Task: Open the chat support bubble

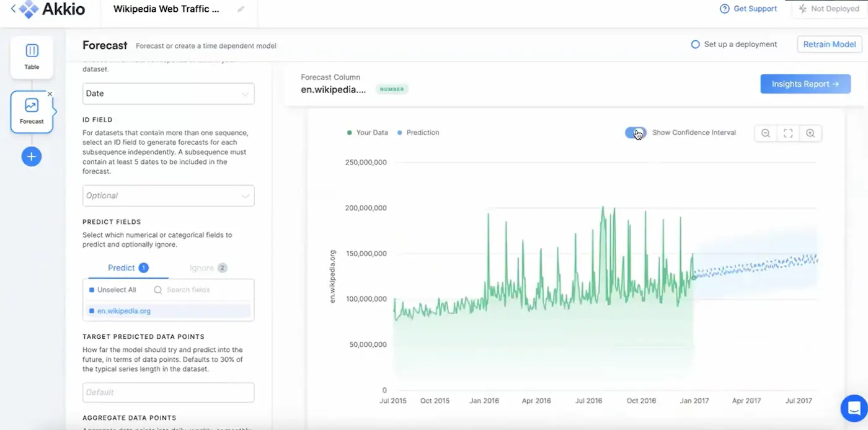Action: click(854, 408)
